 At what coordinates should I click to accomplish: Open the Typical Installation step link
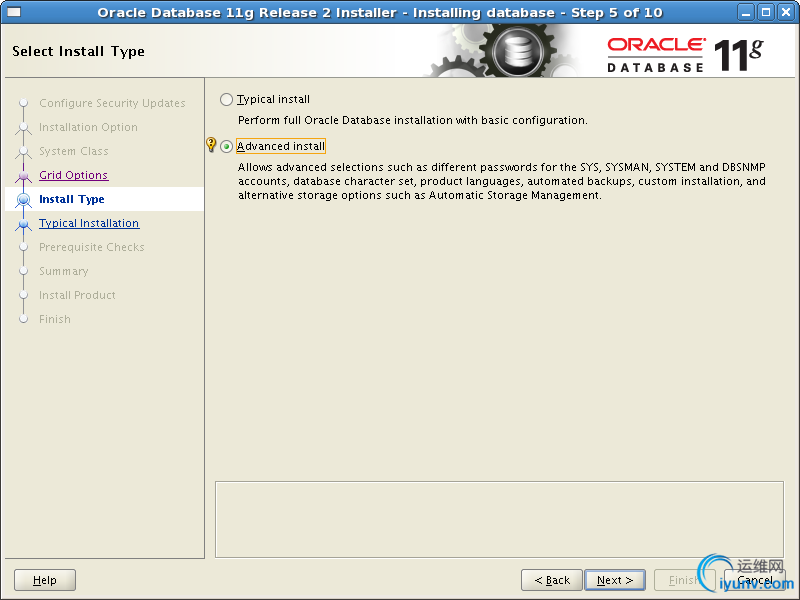[89, 223]
